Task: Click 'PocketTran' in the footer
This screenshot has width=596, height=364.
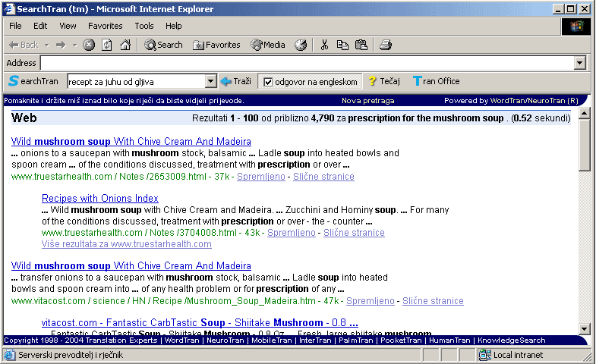Action: coord(401,340)
